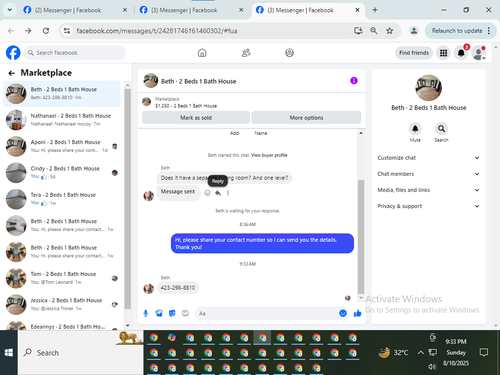Open the Facebook logo home link

click(13, 53)
